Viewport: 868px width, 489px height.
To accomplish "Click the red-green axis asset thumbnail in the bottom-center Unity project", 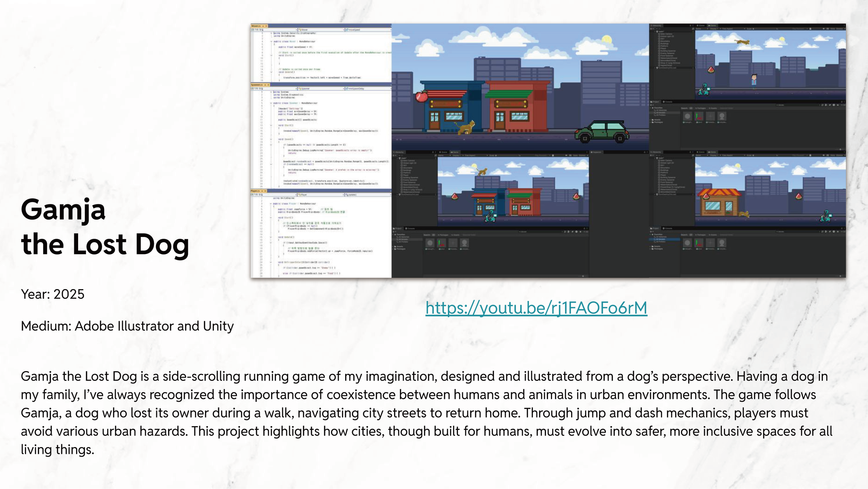I will click(x=441, y=243).
